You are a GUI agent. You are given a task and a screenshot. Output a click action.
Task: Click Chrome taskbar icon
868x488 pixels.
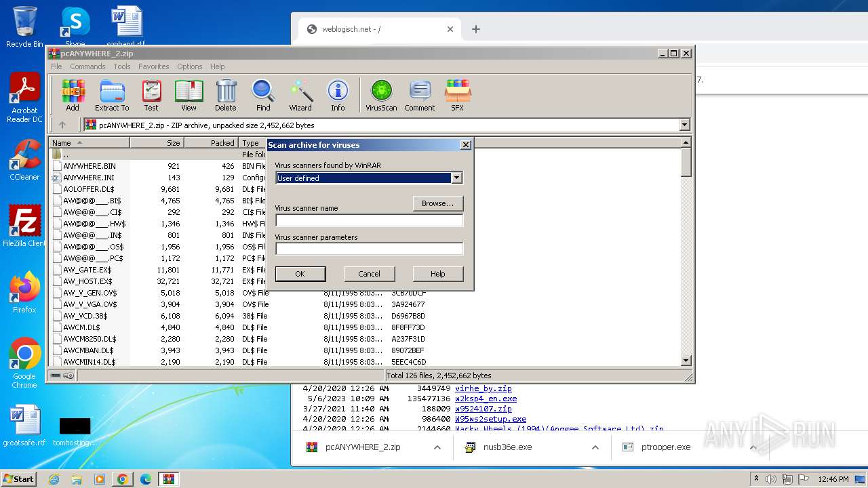(123, 479)
